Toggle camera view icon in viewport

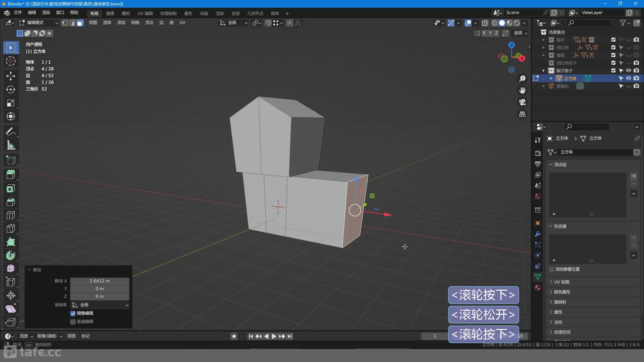(x=522, y=102)
